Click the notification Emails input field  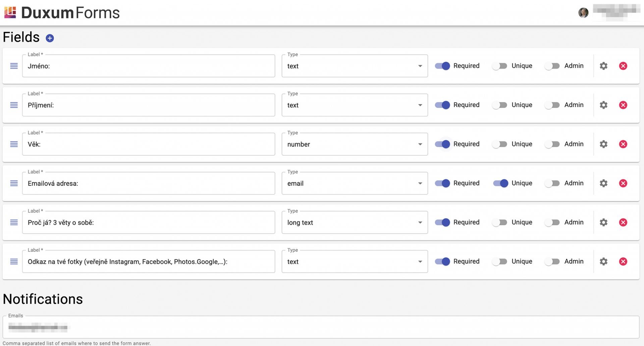[x=321, y=327]
